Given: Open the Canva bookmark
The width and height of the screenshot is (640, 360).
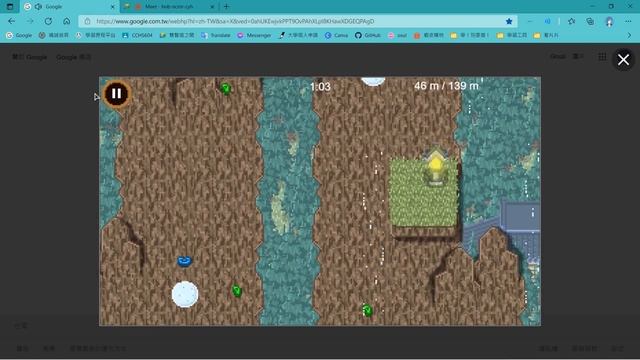Looking at the screenshot, I should tap(336, 36).
